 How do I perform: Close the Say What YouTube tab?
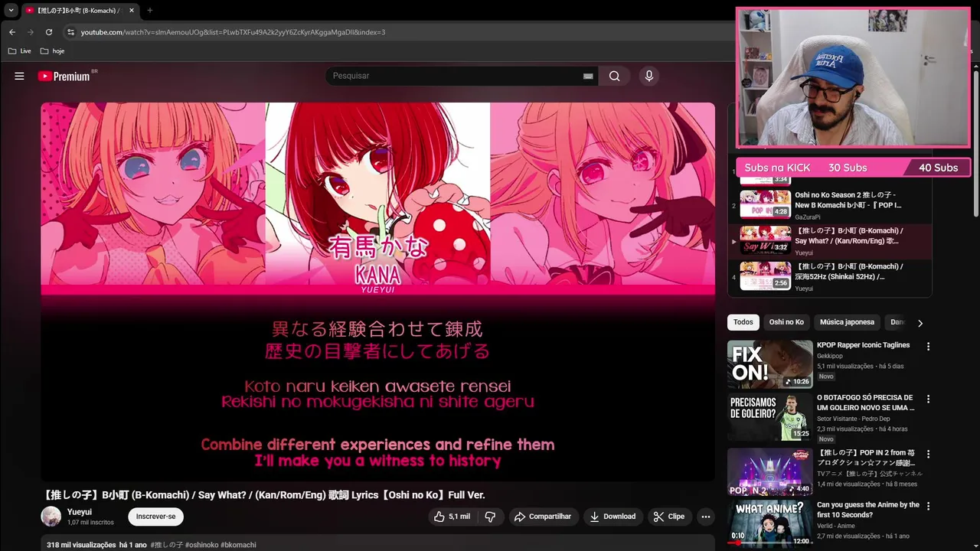[x=132, y=11]
